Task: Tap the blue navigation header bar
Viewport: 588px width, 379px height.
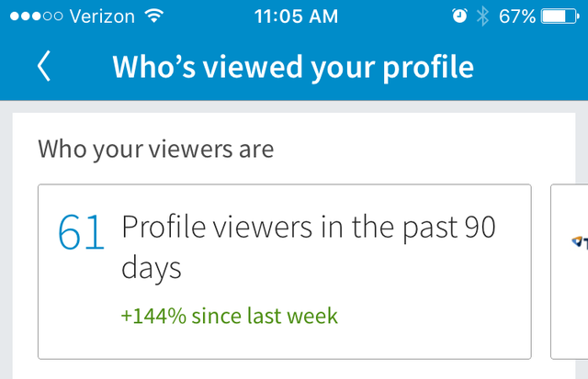Action: click(x=294, y=67)
